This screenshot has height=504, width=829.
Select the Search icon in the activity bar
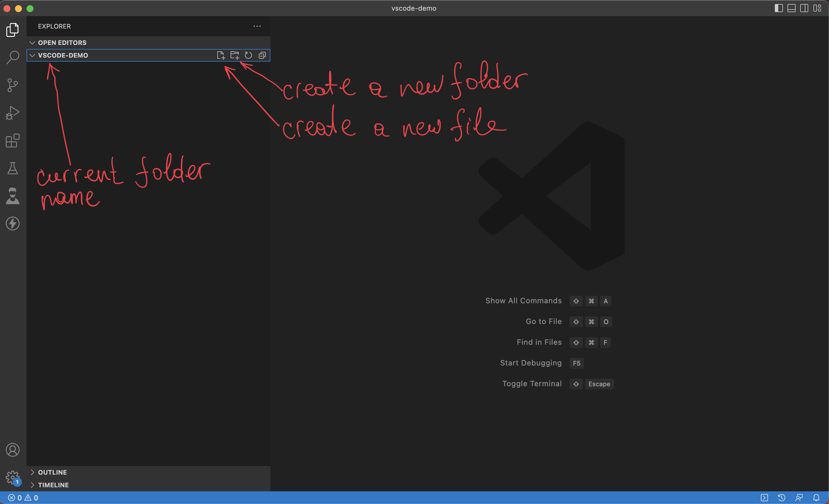pos(12,57)
